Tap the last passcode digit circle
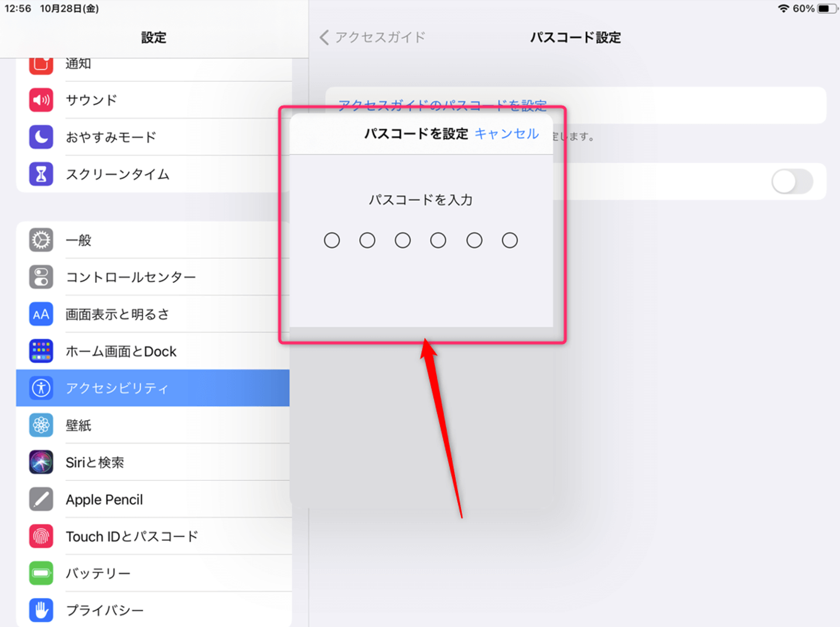 (x=510, y=240)
